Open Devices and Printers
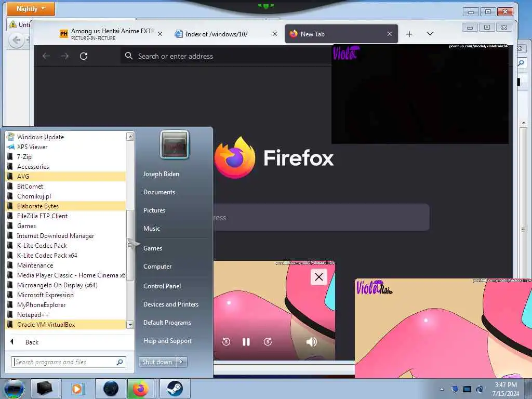532x399 pixels. click(171, 304)
